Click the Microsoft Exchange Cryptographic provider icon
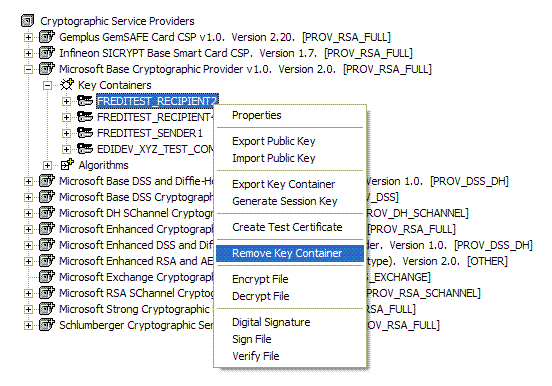The height and width of the screenshot is (386, 552). (x=47, y=277)
